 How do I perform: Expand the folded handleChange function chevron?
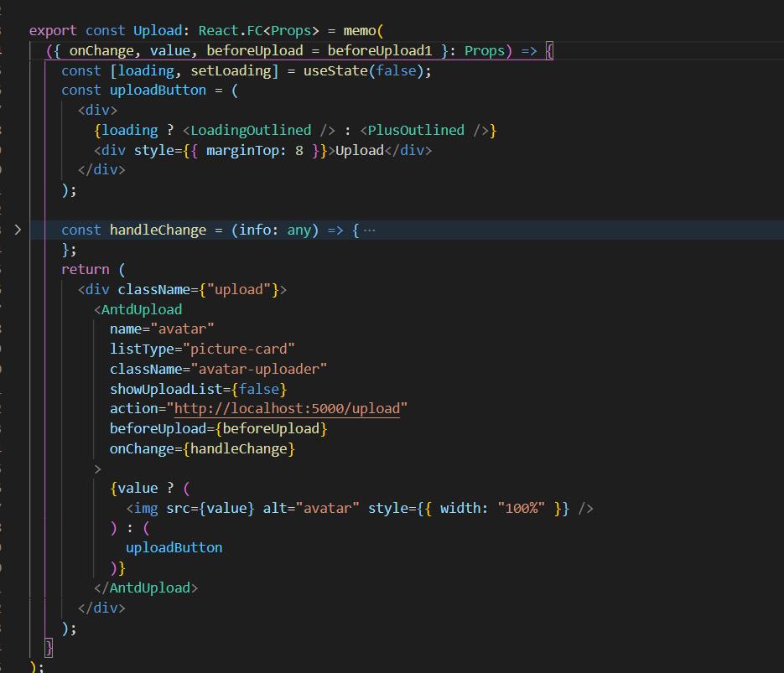coord(18,230)
